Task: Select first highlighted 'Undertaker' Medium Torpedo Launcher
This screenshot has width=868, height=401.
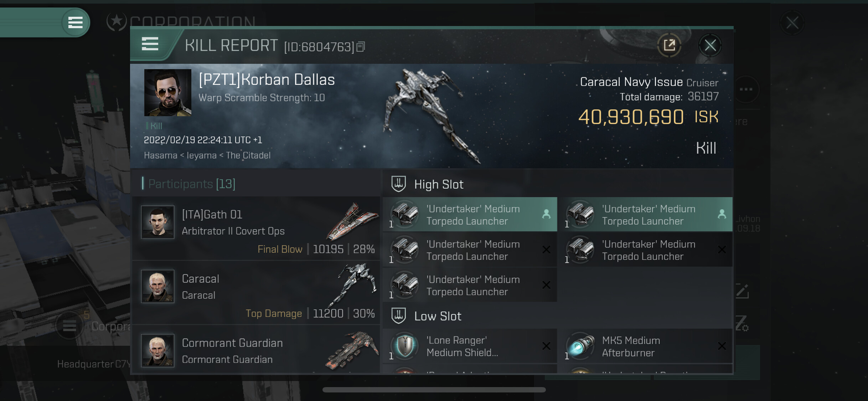Action: [470, 215]
